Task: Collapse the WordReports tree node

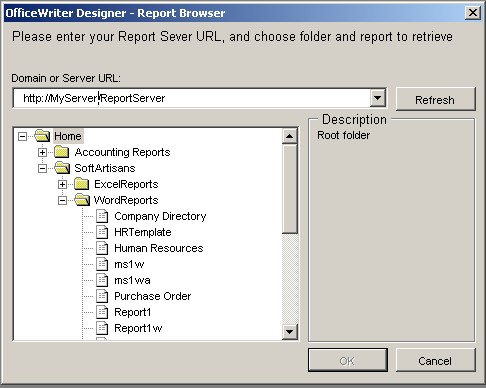Action: click(62, 200)
